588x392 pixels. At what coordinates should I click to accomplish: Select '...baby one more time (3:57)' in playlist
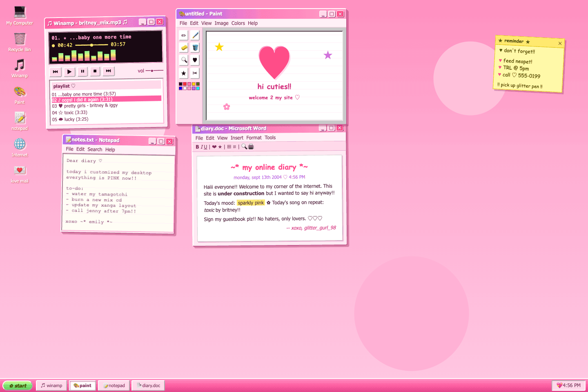106,94
